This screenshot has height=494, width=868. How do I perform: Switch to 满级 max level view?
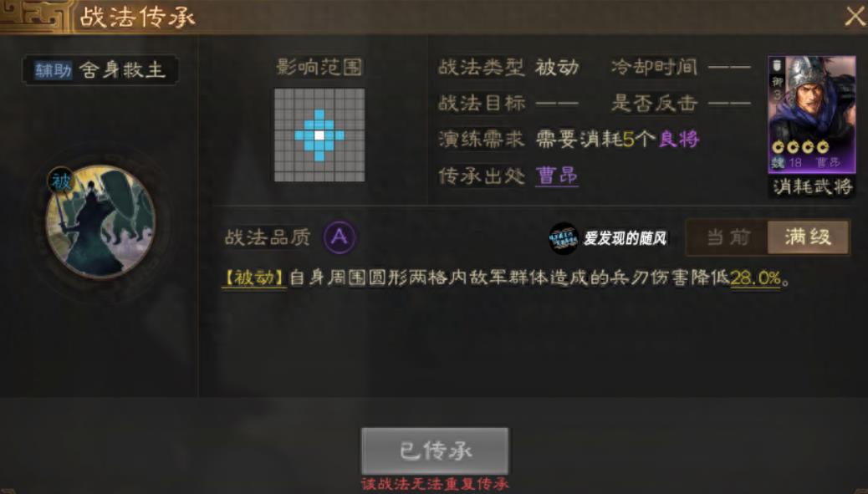808,237
